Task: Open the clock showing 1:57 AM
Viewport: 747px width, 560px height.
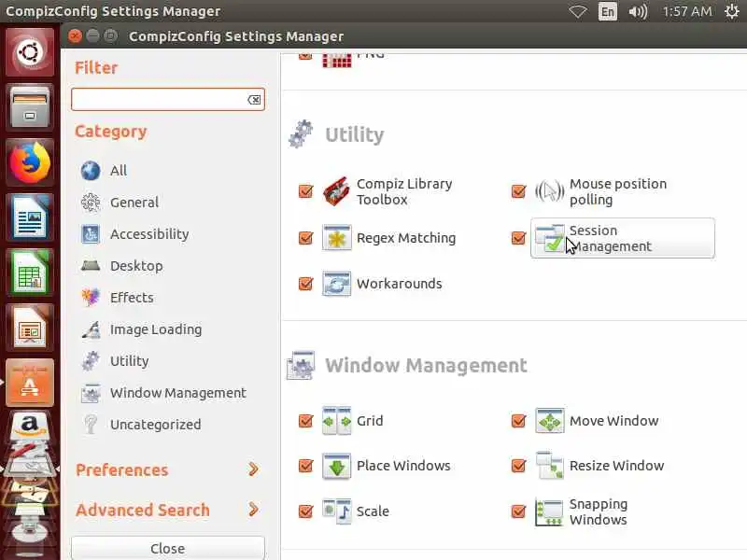Action: pyautogui.click(x=687, y=11)
